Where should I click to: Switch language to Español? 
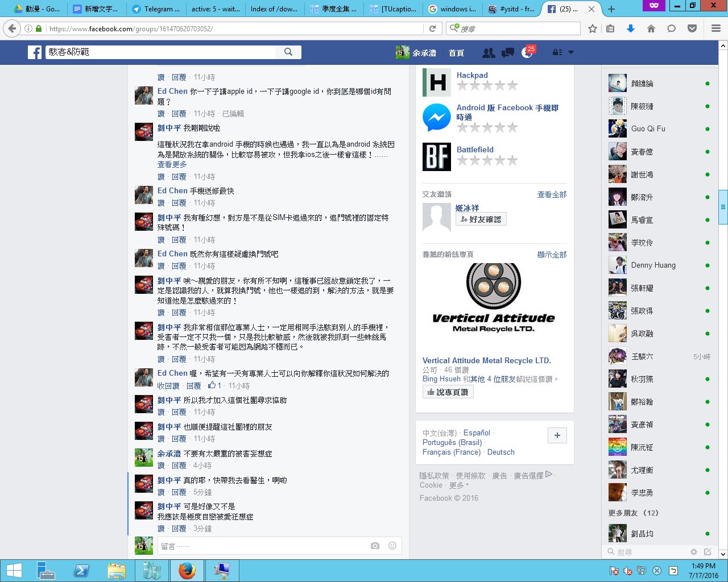click(x=477, y=433)
